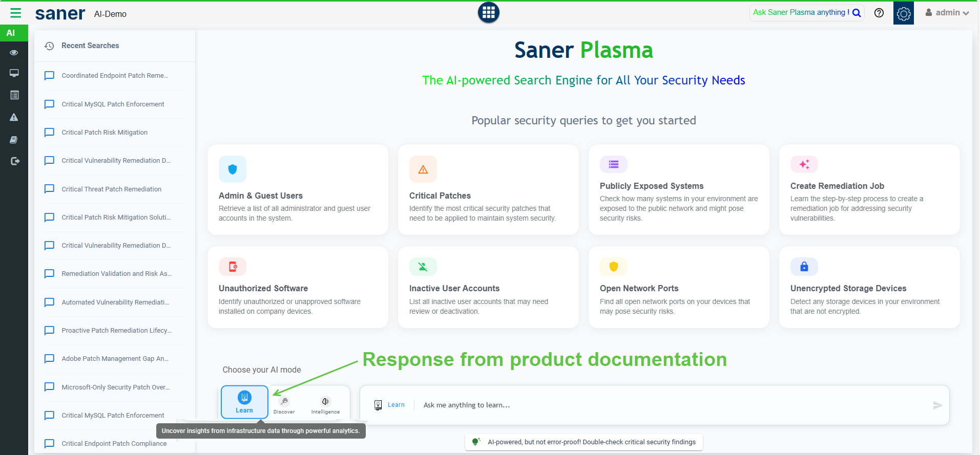Open the settings gear icon
The image size is (980, 455).
[x=904, y=13]
